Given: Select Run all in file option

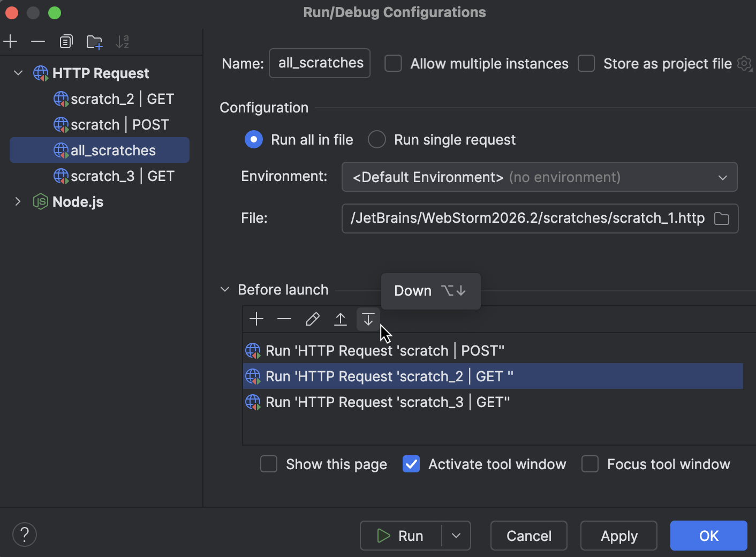Looking at the screenshot, I should pos(254,140).
